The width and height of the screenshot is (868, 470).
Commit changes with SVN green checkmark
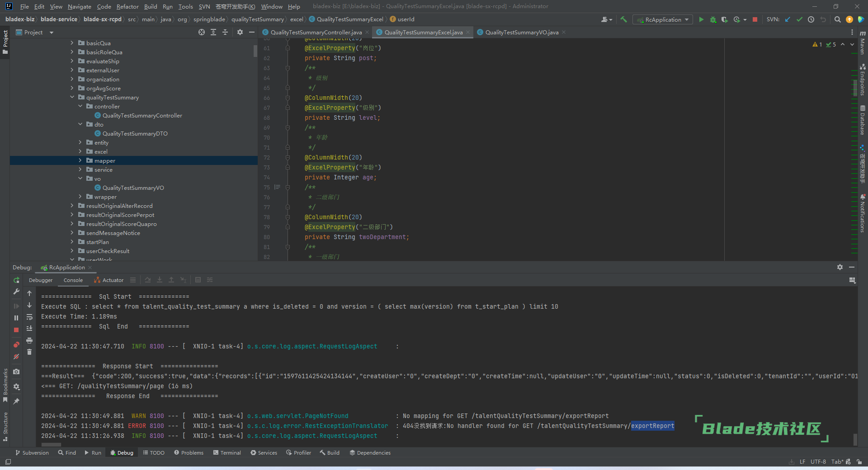(799, 19)
